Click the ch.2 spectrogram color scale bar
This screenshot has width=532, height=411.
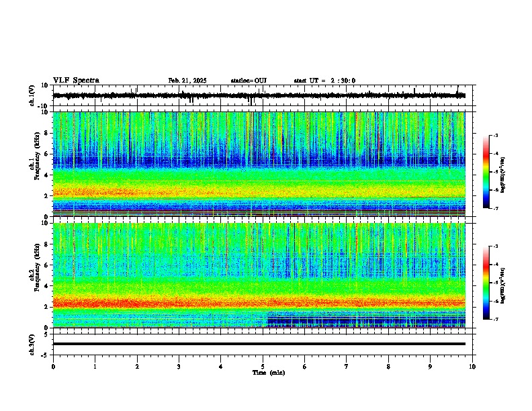[x=486, y=283]
